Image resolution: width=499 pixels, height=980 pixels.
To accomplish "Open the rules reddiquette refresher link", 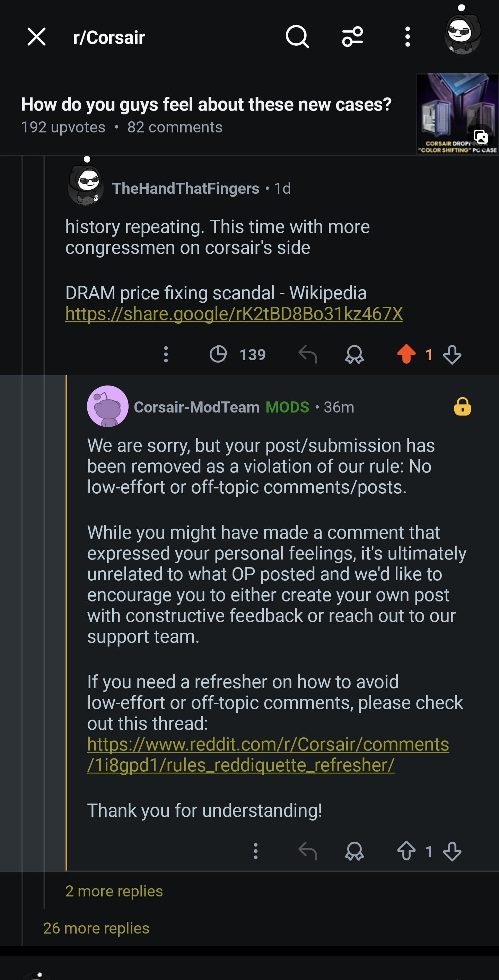I will click(268, 755).
